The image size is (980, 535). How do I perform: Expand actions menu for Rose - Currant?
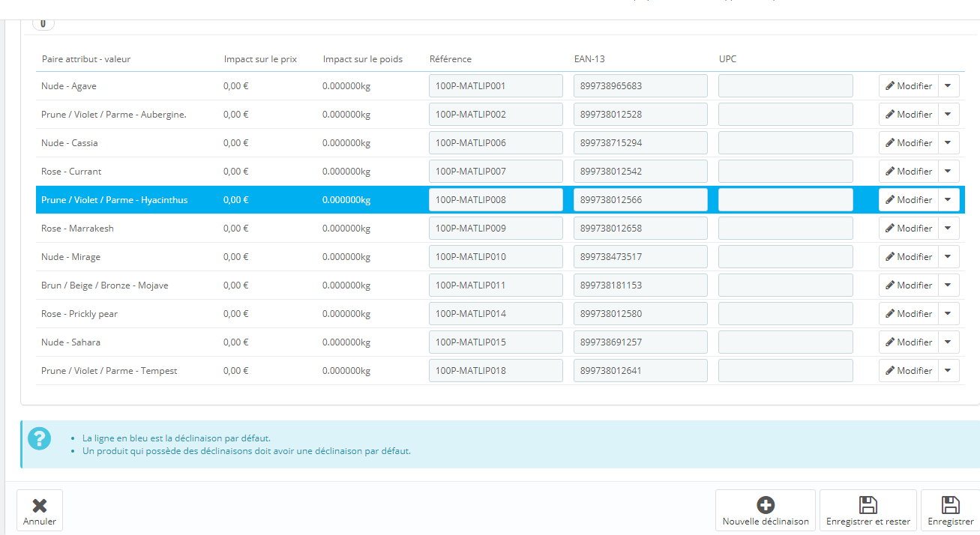[x=949, y=172]
